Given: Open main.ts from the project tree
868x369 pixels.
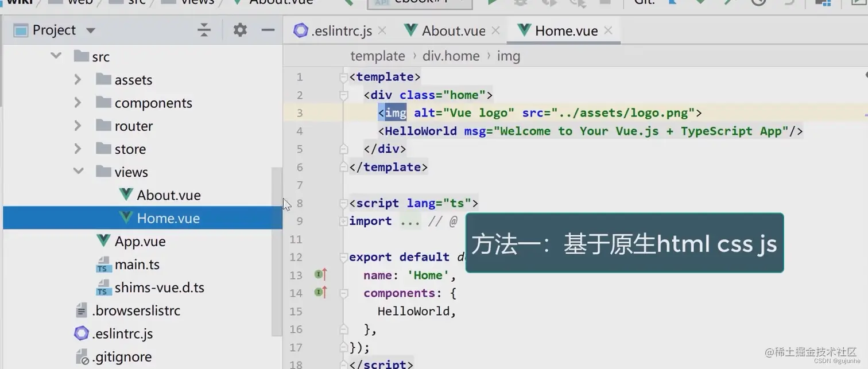Looking at the screenshot, I should [137, 265].
